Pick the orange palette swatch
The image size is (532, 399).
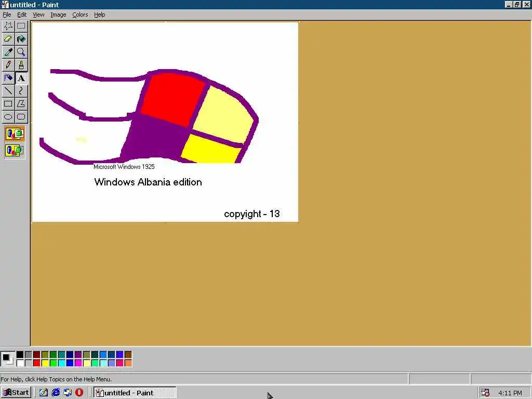click(128, 363)
